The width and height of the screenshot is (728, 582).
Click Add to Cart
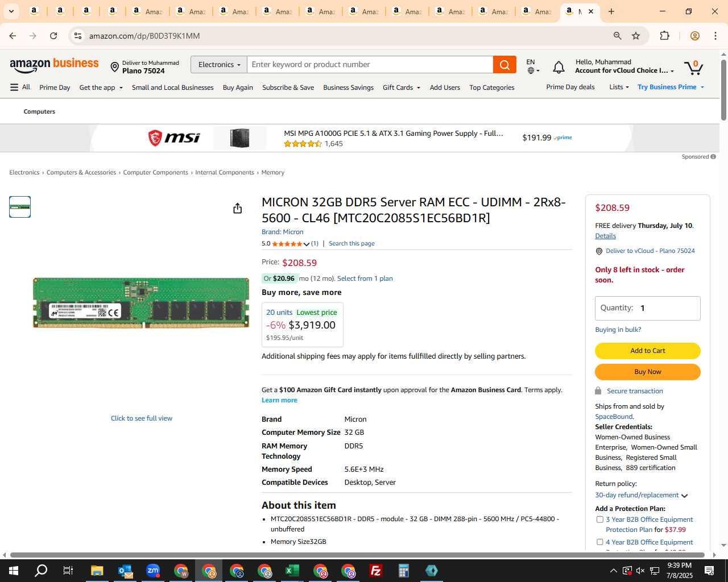coord(648,351)
